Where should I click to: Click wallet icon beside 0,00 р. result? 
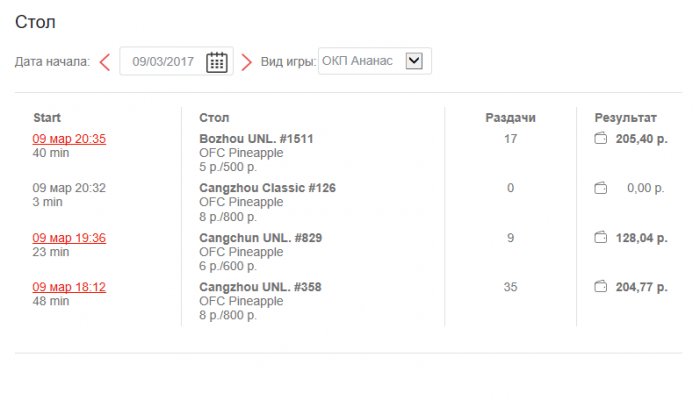coord(601,188)
